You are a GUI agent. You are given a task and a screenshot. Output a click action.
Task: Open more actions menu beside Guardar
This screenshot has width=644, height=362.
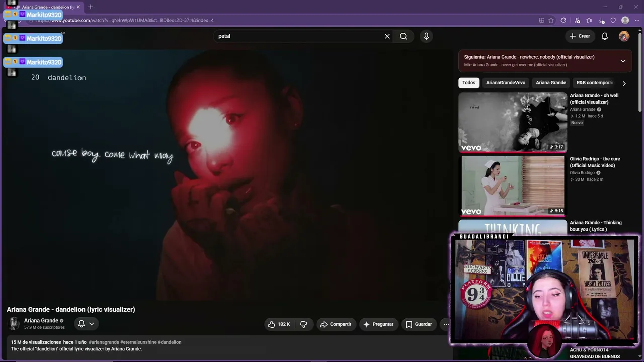pyautogui.click(x=446, y=324)
